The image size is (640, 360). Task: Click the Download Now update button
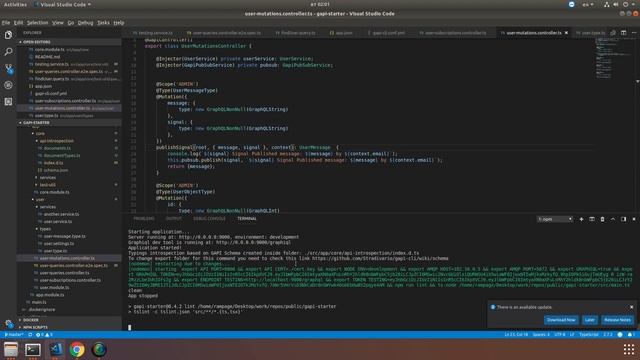point(561,320)
